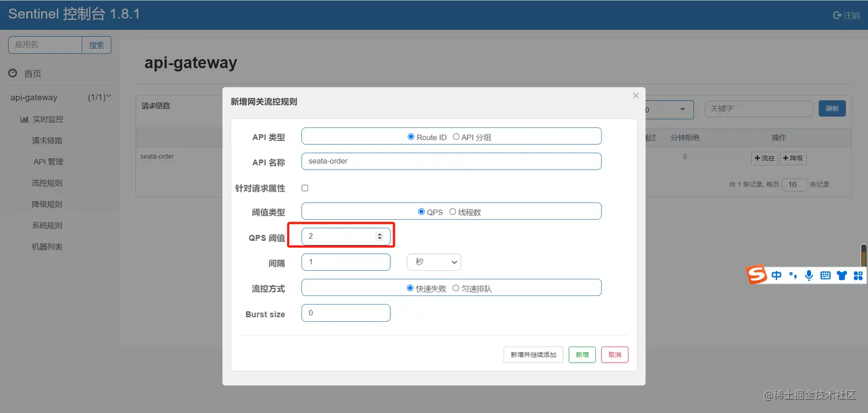
Task: Select the 线程数 radio button
Action: 452,212
